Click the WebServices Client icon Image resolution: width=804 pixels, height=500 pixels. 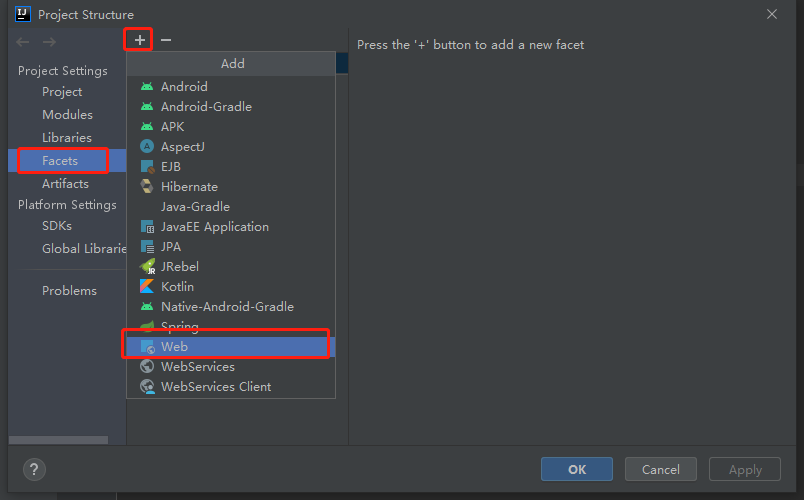(x=147, y=387)
